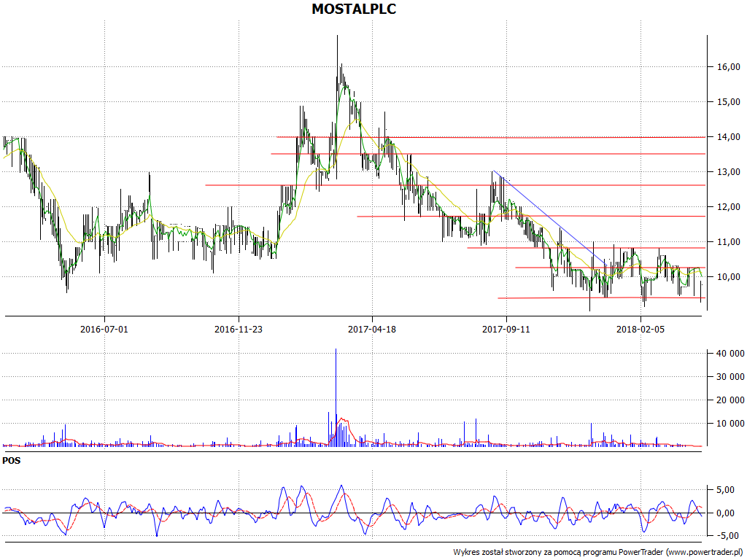The height and width of the screenshot is (560, 747).
Task: Select the 2017-04-18 date label
Action: pos(372,329)
